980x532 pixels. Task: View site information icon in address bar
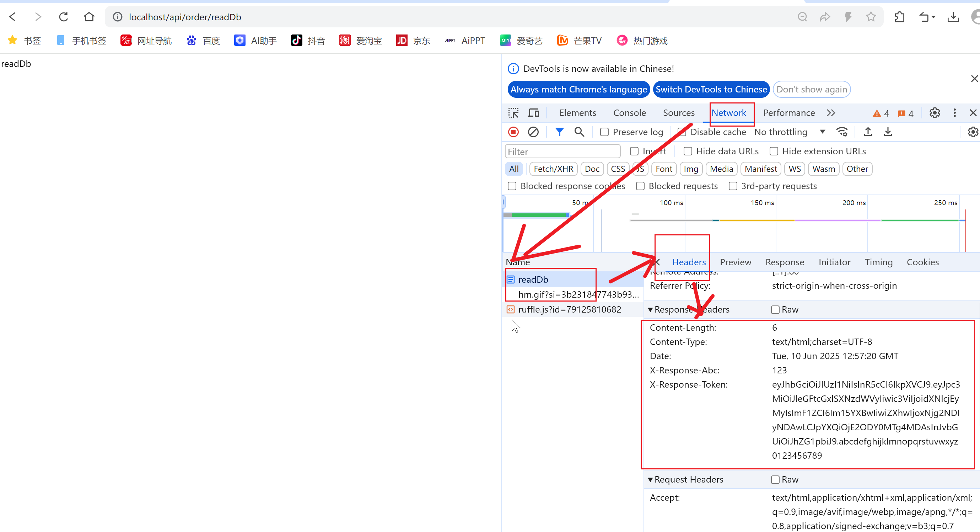118,17
